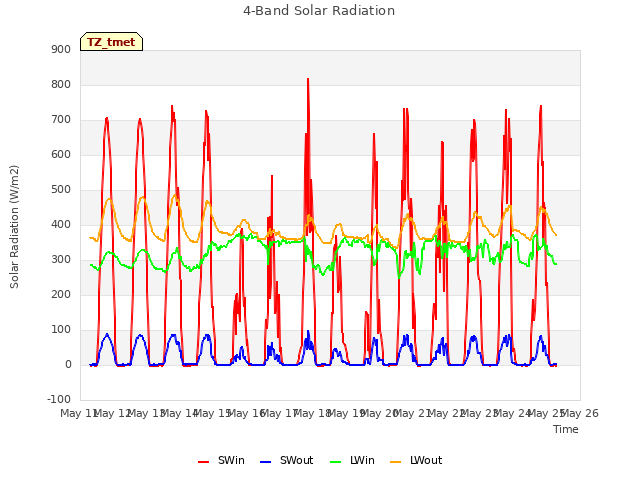
Task: Click the 400 y-axis tick label
Action: (x=61, y=224)
